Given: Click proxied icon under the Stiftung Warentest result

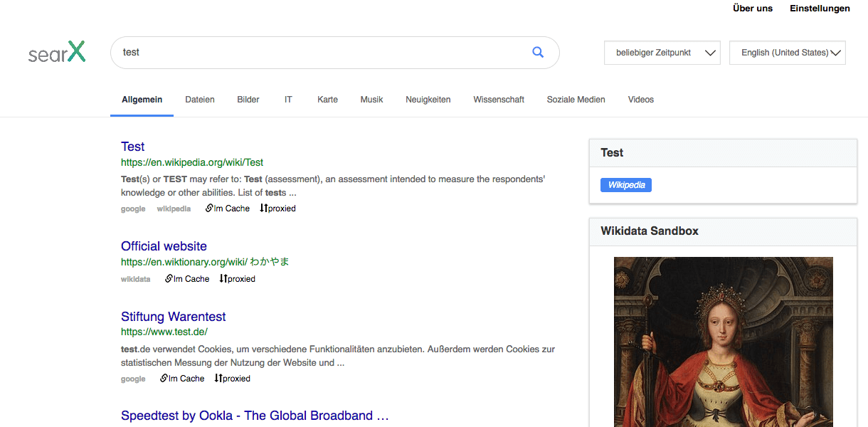Looking at the screenshot, I should pyautogui.click(x=231, y=378).
